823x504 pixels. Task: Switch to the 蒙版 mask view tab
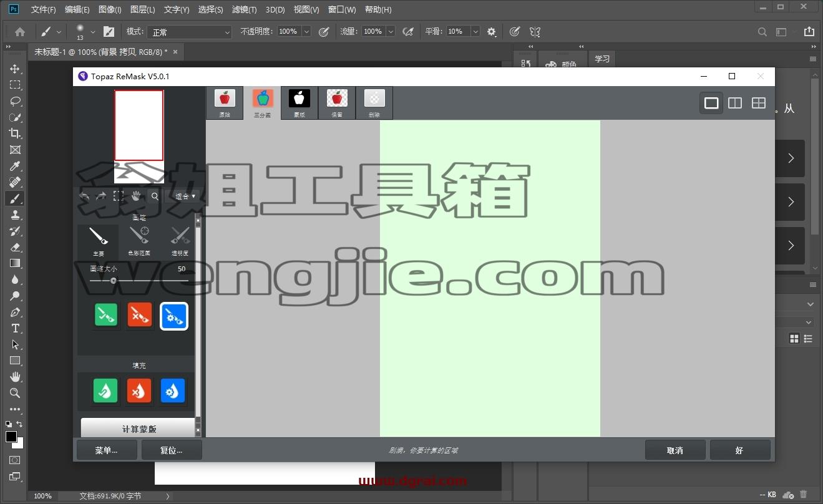pos(299,103)
